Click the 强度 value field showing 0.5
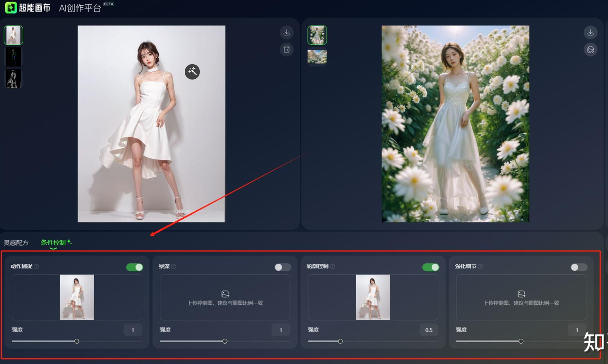Viewport: 608px width, 364px height. pyautogui.click(x=428, y=330)
